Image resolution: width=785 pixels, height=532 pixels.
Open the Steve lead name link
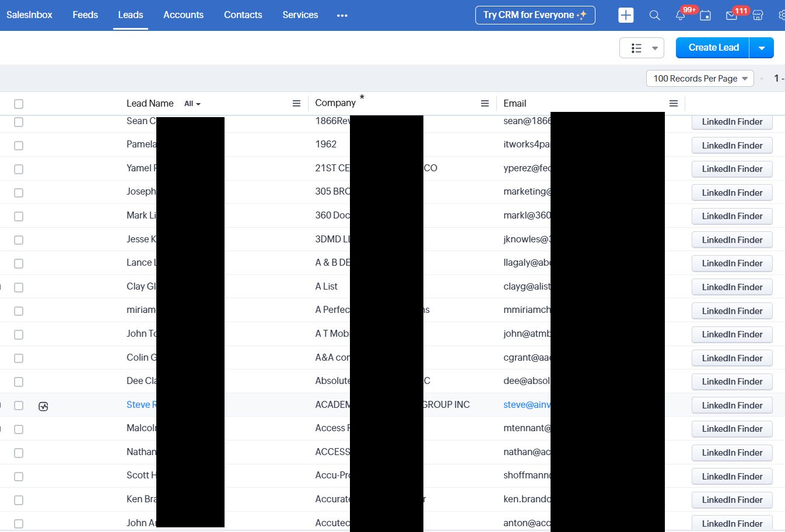pyautogui.click(x=141, y=404)
